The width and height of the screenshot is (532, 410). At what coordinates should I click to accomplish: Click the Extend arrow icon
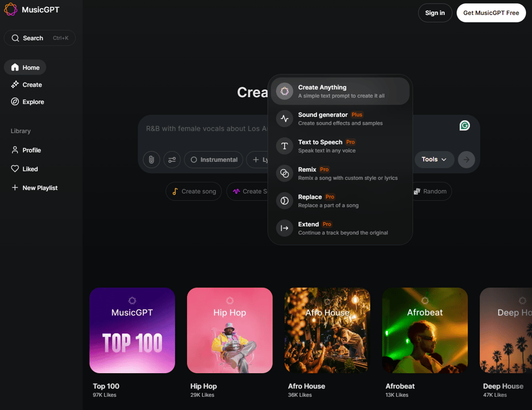pos(284,228)
